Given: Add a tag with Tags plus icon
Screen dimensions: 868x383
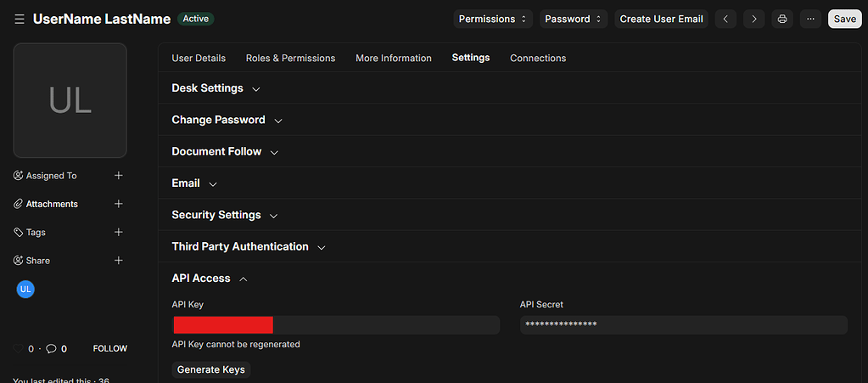Looking at the screenshot, I should (x=119, y=232).
